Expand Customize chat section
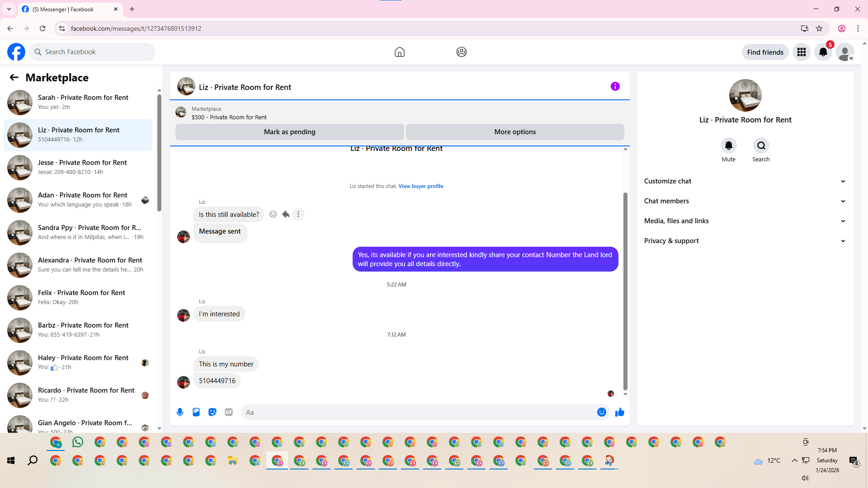The height and width of the screenshot is (488, 868). [x=745, y=181]
